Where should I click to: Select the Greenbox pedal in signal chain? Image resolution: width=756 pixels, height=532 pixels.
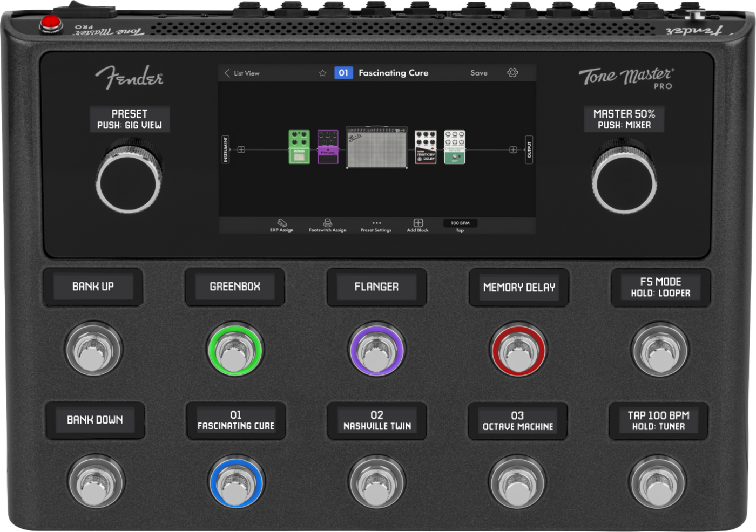tap(299, 147)
